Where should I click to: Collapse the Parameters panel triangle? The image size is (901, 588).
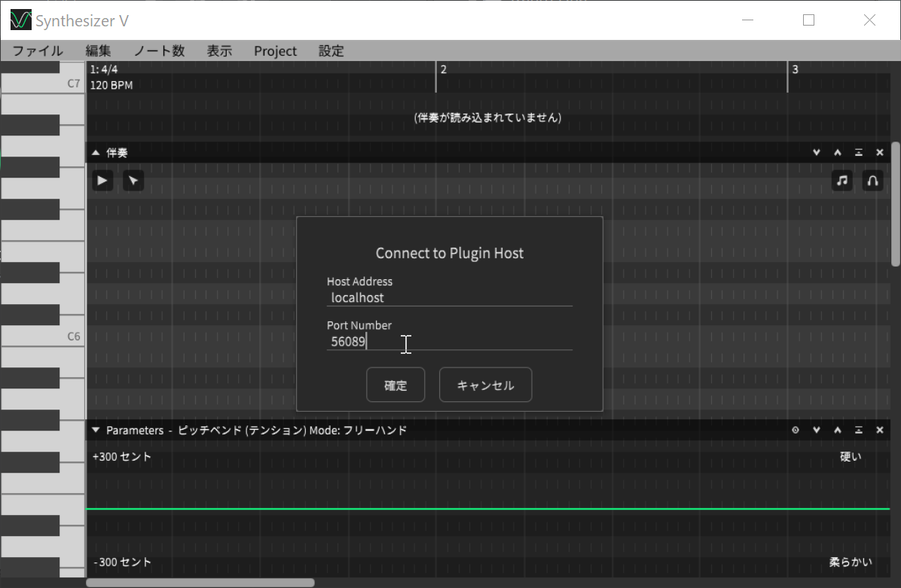pos(96,430)
